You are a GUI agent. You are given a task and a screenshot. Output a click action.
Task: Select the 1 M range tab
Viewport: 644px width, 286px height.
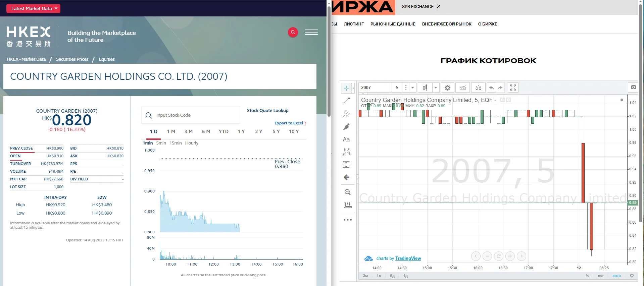coord(171,131)
